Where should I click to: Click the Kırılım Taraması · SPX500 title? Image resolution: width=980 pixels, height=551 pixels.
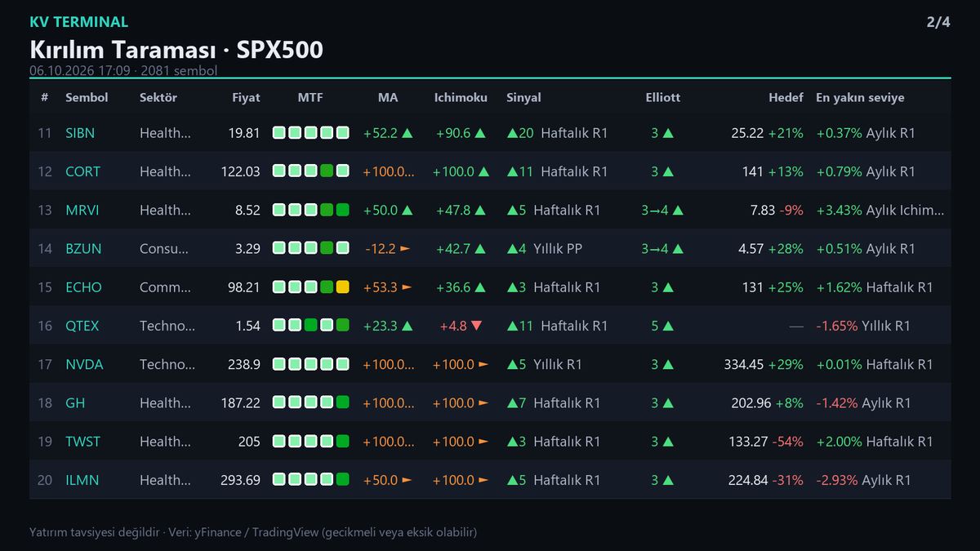click(x=176, y=50)
